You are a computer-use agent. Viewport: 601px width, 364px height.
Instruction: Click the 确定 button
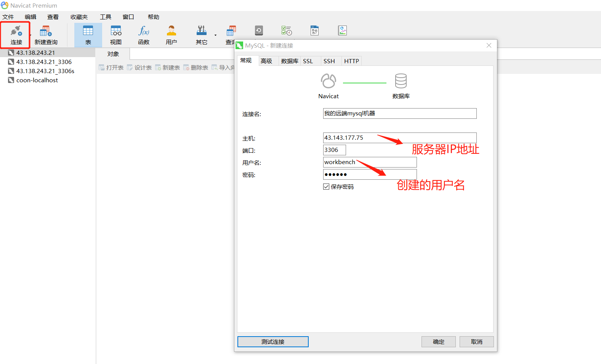tap(439, 342)
